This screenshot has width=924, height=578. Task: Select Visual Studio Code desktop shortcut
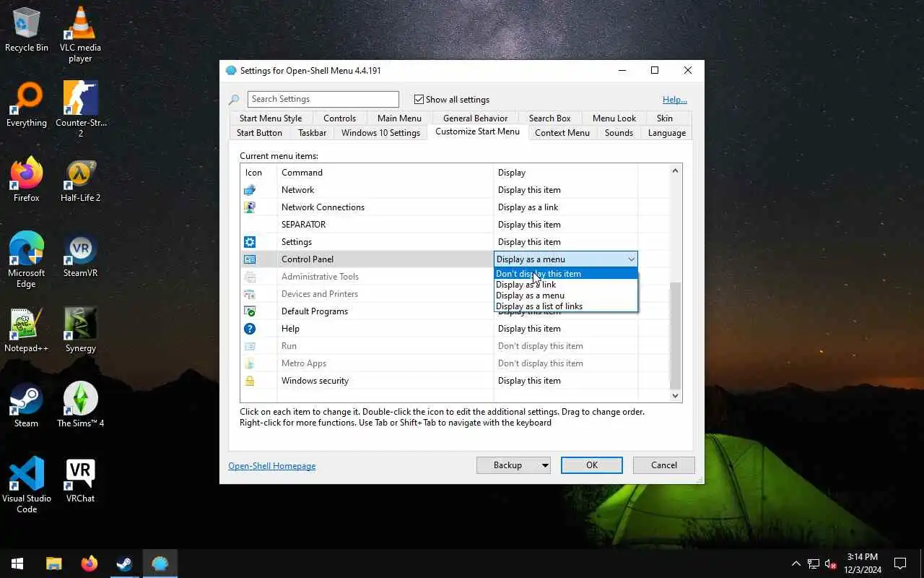[27, 486]
